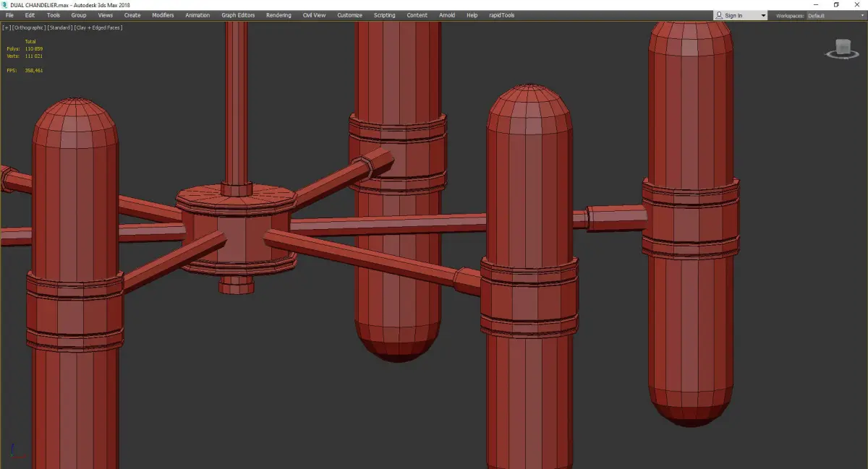This screenshot has height=469, width=868.
Task: Open the Edit menu
Action: pyautogui.click(x=30, y=15)
